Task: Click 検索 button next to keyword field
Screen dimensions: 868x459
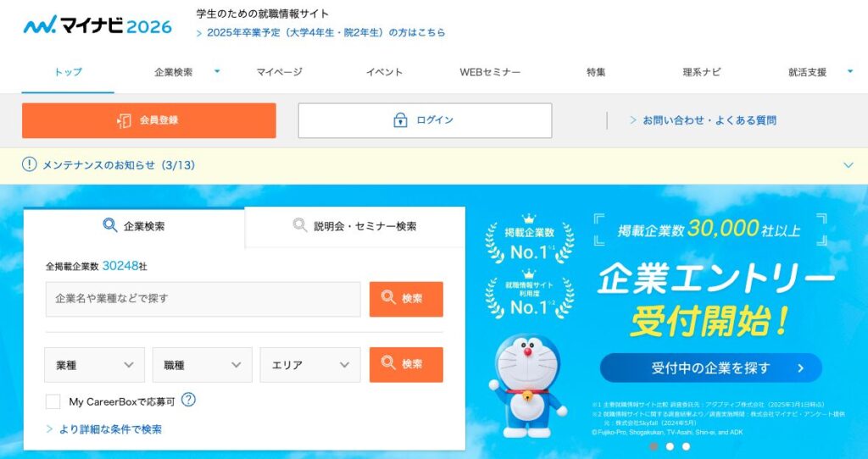Action: tap(406, 299)
